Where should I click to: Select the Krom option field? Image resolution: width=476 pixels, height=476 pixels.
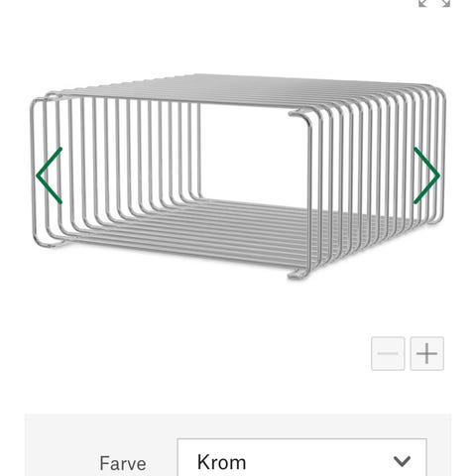point(302,458)
